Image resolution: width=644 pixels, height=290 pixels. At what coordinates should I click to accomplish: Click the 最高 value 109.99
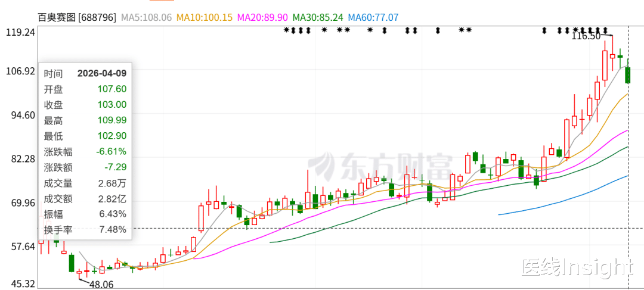pyautogui.click(x=112, y=120)
